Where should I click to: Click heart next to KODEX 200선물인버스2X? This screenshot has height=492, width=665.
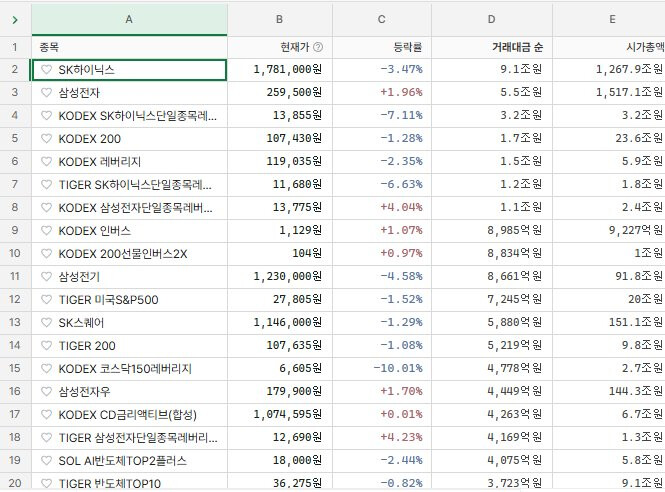point(46,253)
